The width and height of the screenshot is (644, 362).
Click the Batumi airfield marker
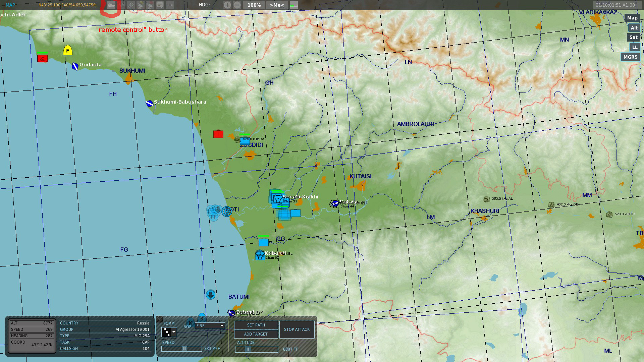pos(231,313)
